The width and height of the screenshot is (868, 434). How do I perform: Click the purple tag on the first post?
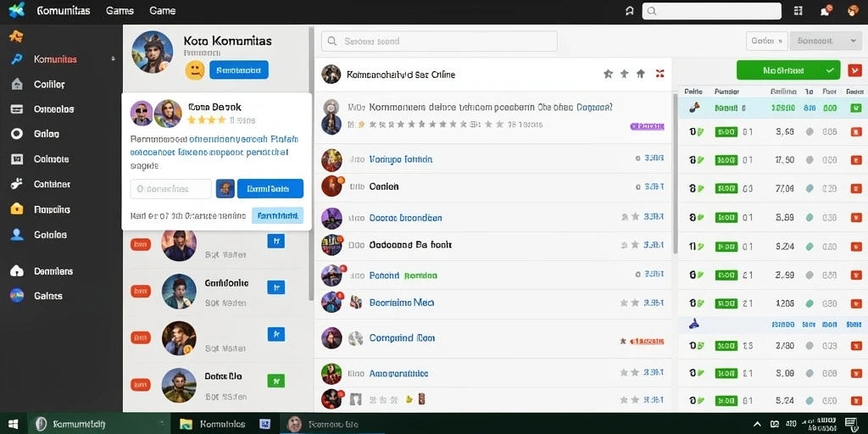pos(647,126)
